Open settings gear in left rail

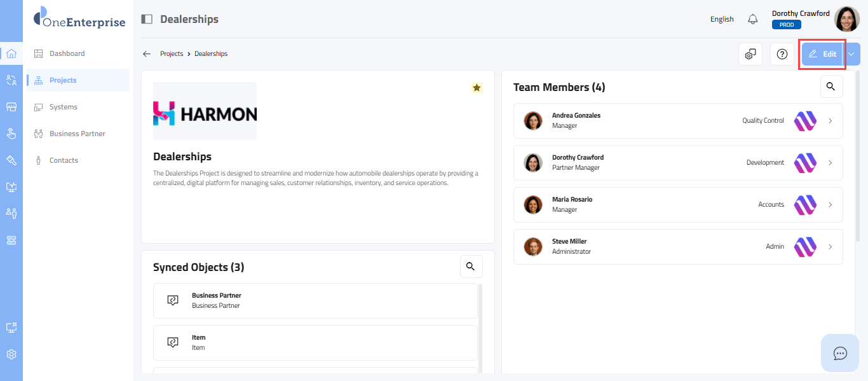coord(11,354)
